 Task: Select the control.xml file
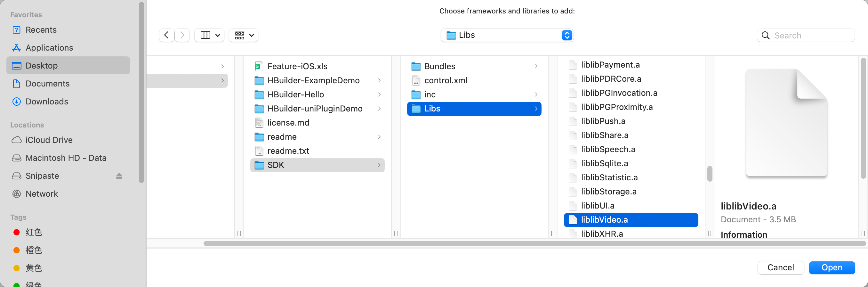[446, 80]
